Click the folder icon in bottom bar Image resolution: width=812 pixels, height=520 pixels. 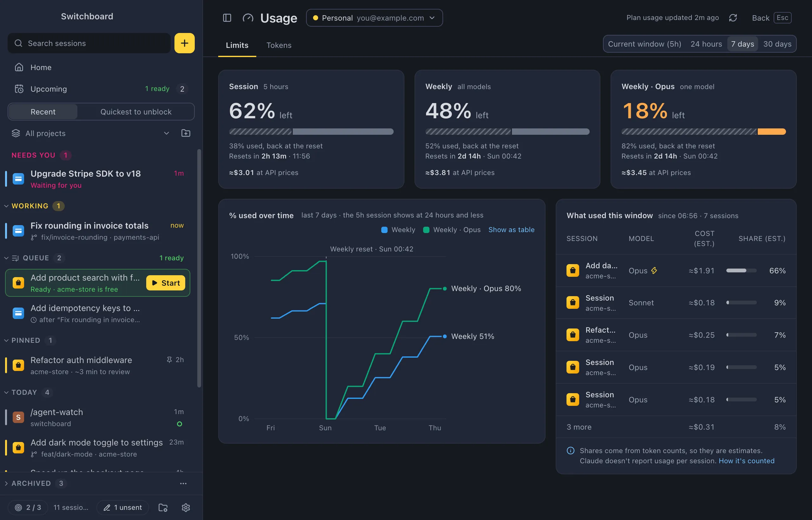(163, 508)
